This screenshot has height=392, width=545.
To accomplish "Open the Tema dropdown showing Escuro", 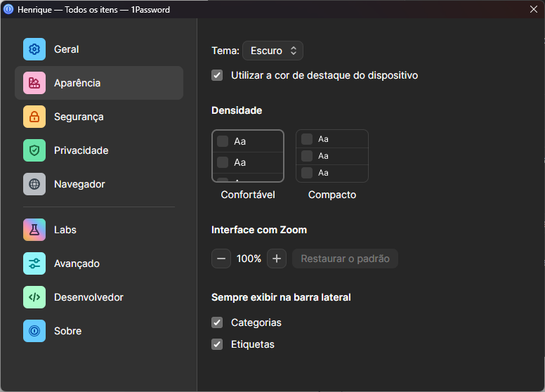I will pyautogui.click(x=272, y=51).
